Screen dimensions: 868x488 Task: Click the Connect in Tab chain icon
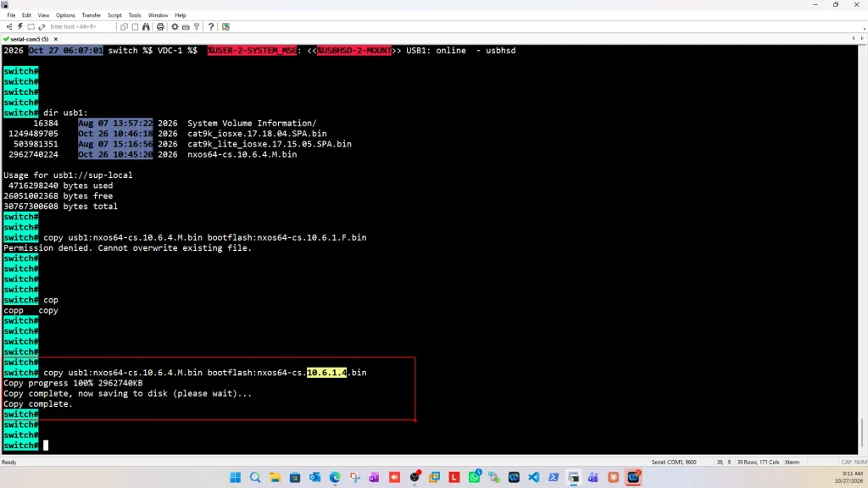point(42,26)
